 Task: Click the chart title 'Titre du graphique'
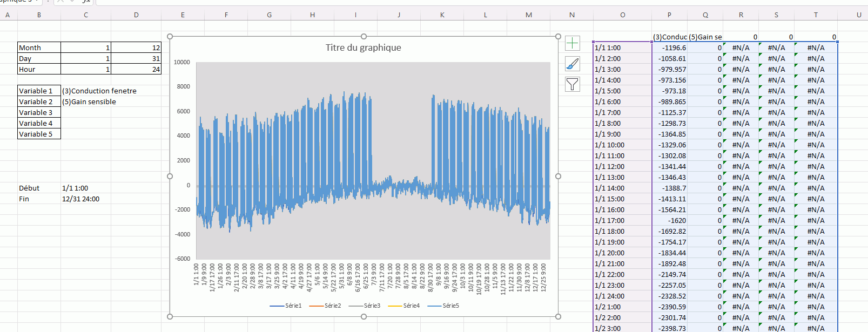(x=363, y=48)
